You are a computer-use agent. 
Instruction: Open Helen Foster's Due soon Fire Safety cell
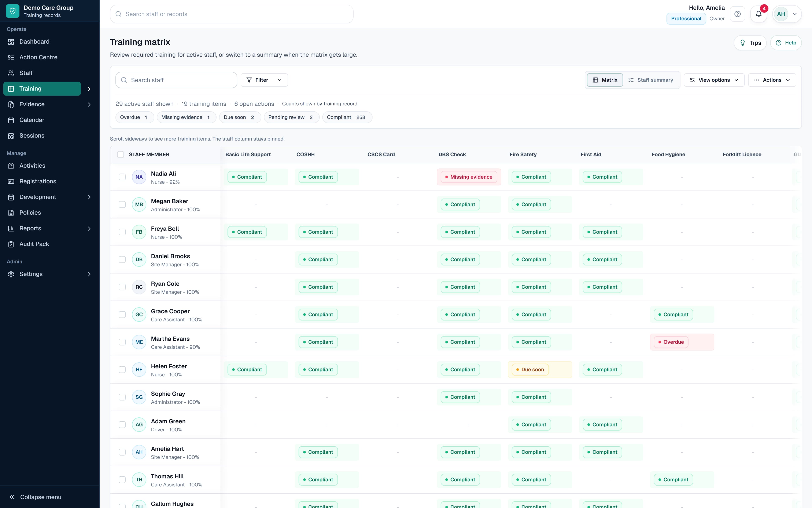pyautogui.click(x=540, y=370)
